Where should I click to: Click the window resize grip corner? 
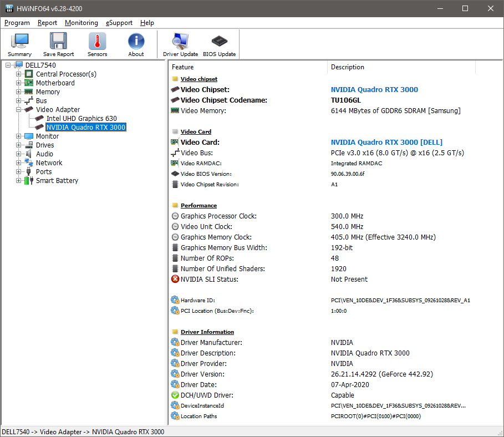[x=500, y=433]
